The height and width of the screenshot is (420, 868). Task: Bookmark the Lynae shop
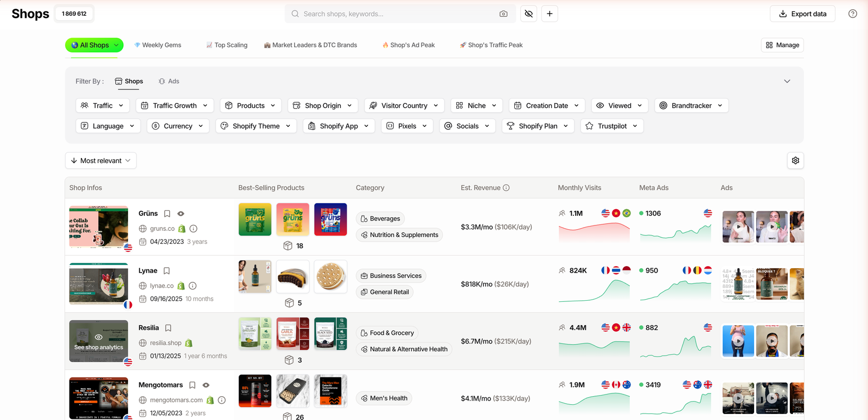167,270
